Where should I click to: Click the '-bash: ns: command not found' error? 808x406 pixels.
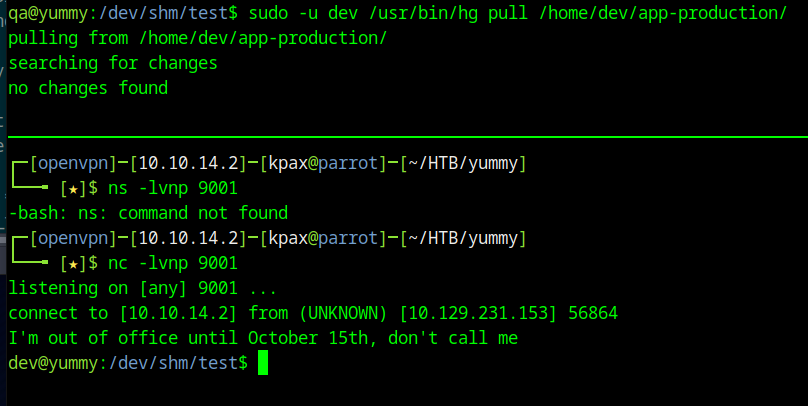[x=148, y=213]
